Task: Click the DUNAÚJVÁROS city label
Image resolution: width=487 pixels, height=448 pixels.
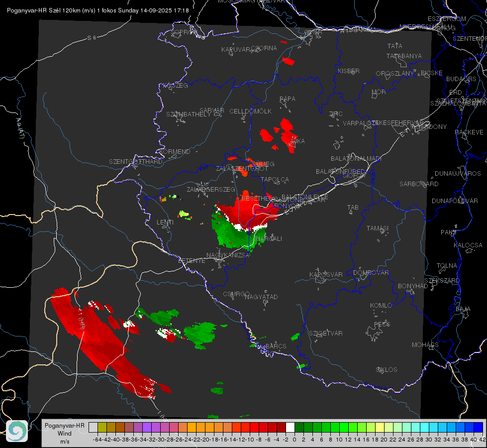Action: 458,174
